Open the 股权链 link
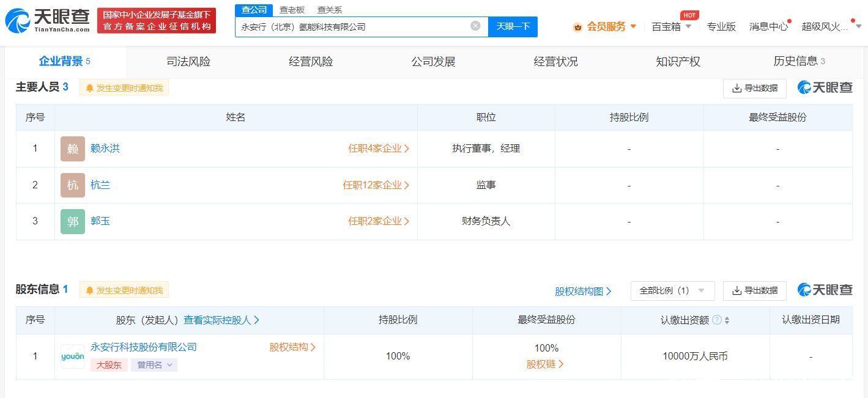 [545, 364]
